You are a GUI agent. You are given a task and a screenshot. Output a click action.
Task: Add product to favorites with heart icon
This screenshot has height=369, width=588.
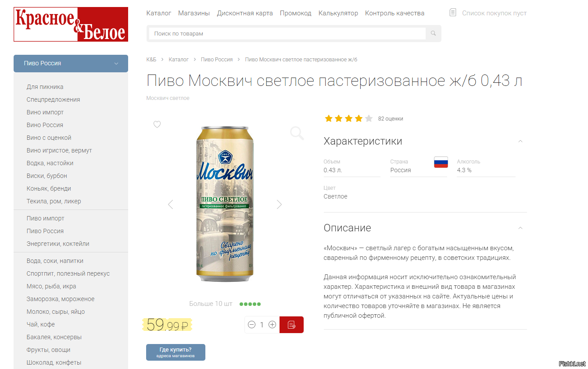[x=157, y=124]
